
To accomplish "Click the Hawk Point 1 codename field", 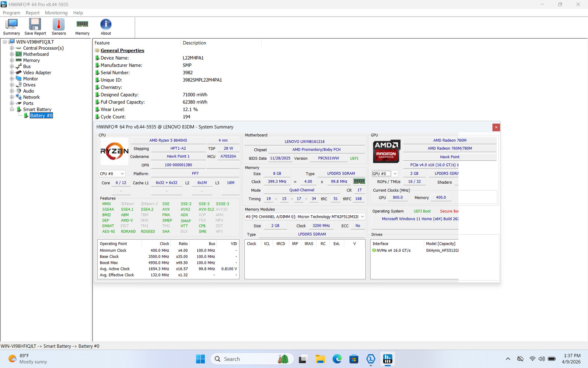I will tap(178, 156).
